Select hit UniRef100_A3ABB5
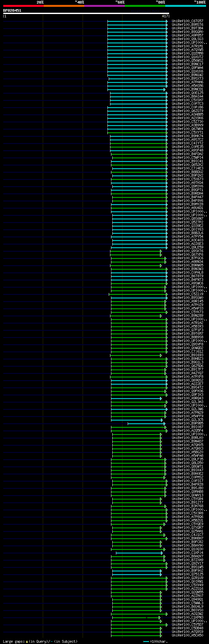This screenshot has height=644, width=209. click(x=187, y=114)
